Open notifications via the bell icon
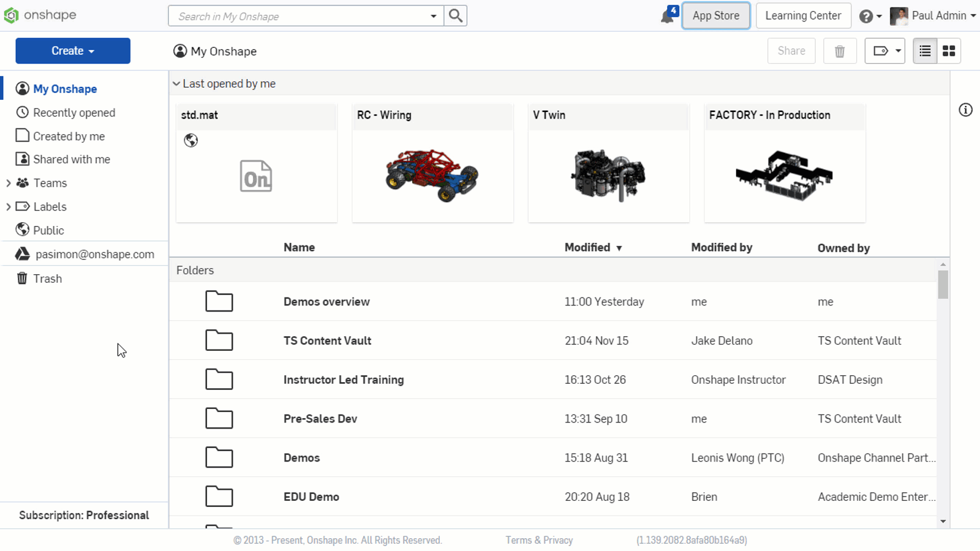 coord(667,15)
